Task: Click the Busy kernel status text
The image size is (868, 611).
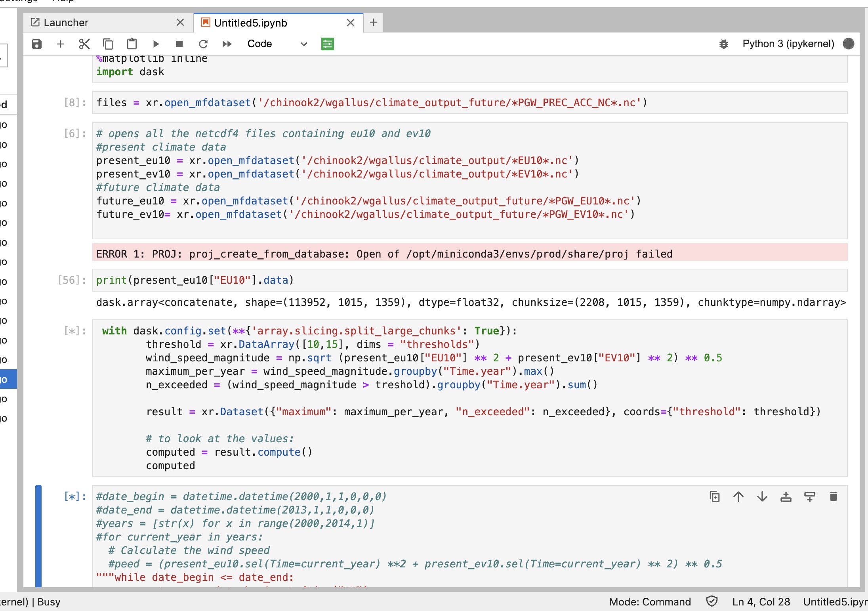Action: coord(49,602)
